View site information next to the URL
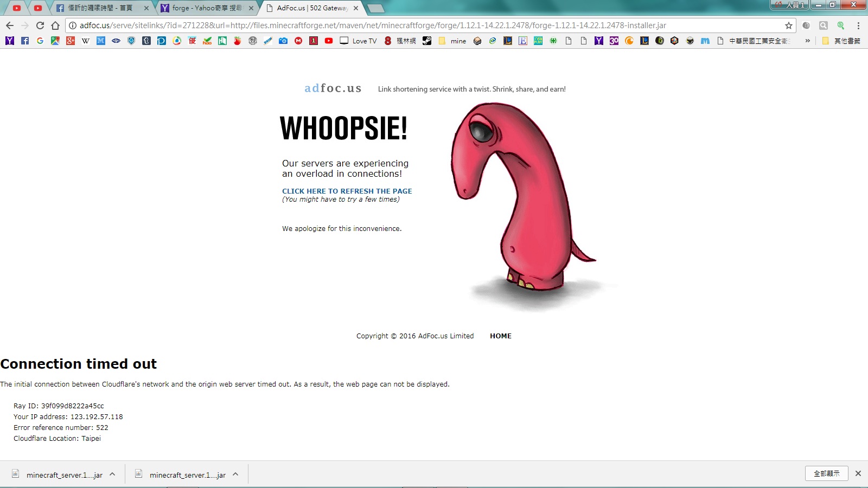The image size is (868, 488). (73, 25)
